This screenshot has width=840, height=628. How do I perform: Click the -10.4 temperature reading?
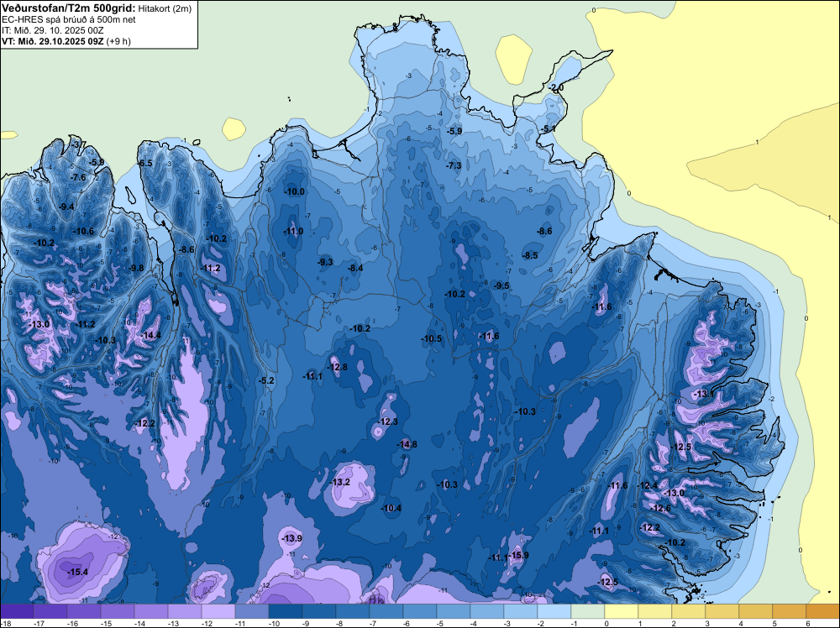click(391, 509)
